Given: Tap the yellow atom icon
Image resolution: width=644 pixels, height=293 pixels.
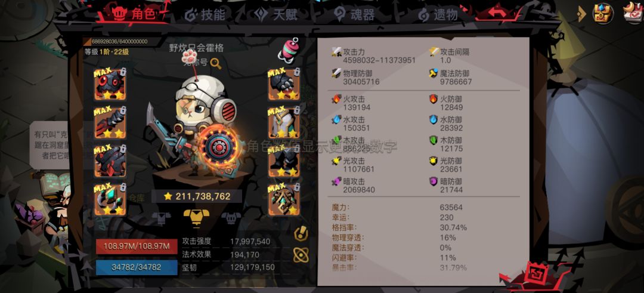Looking at the screenshot, I should [x=301, y=255].
